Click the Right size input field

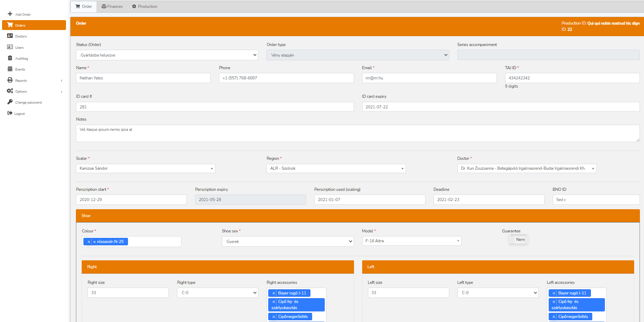(x=128, y=293)
